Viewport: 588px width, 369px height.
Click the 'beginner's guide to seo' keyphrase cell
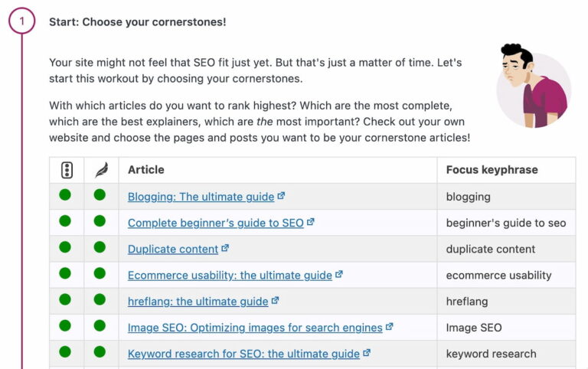pos(506,223)
